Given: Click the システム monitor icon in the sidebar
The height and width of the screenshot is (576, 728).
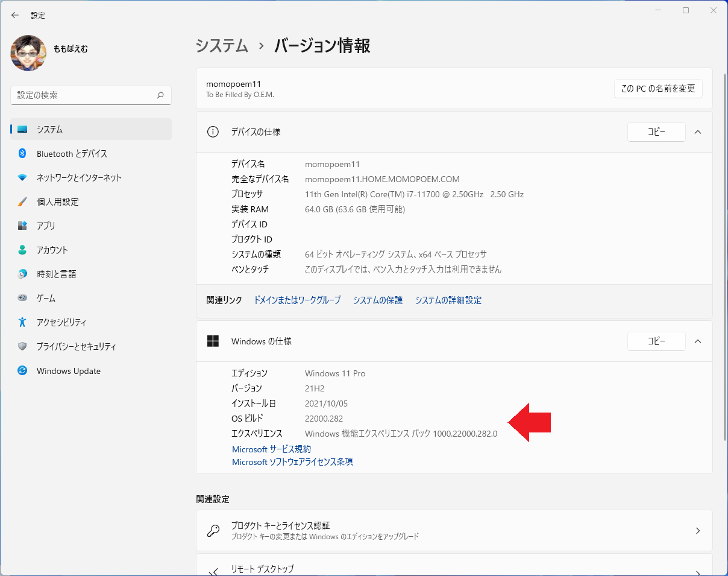Looking at the screenshot, I should coord(22,130).
